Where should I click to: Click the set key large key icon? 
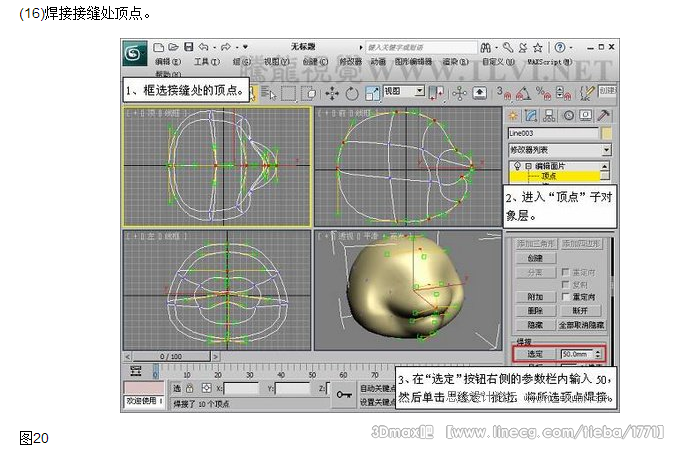[x=344, y=394]
